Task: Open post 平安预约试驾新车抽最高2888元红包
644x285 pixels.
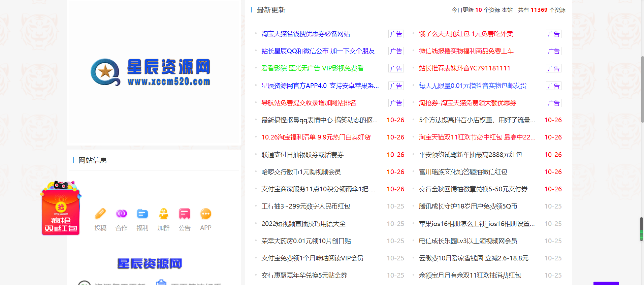Action: coord(471,155)
